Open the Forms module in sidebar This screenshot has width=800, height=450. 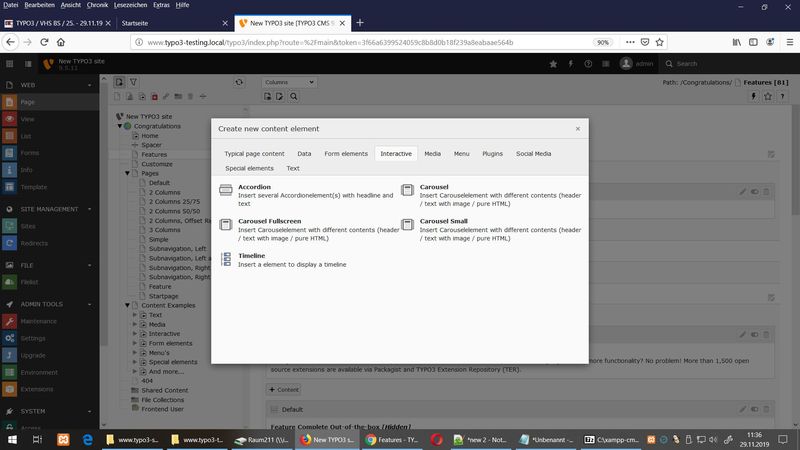click(49, 153)
